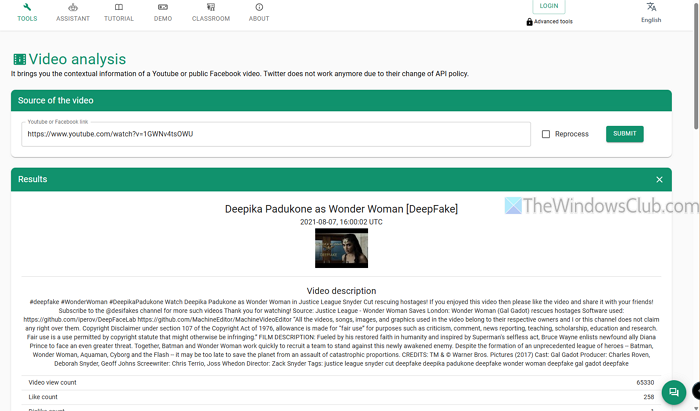The width and height of the screenshot is (700, 411).
Task: Go to the Tutorial tab
Action: point(119,12)
